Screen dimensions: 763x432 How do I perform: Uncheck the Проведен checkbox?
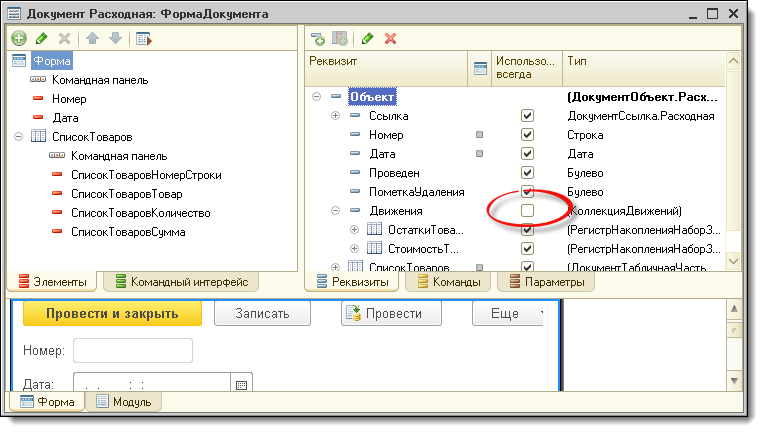pyautogui.click(x=527, y=173)
